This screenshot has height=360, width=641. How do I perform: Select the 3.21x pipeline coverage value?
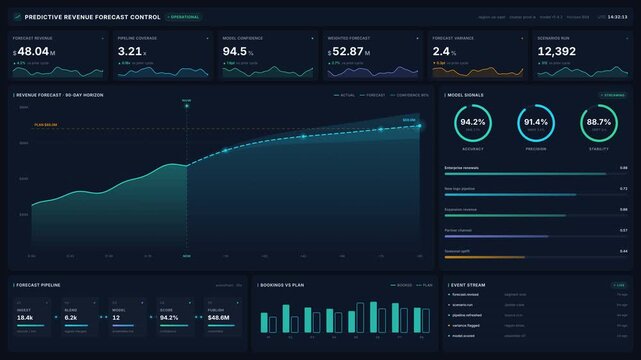132,51
